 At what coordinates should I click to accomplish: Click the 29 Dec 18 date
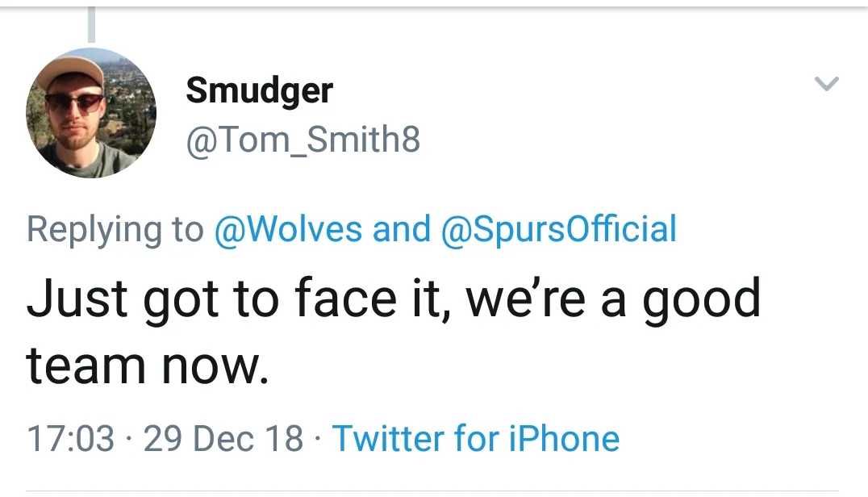[223, 439]
